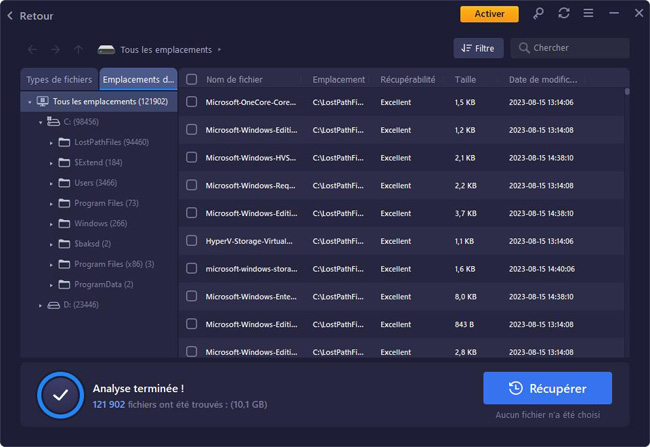Expand the Users folder
Image resolution: width=650 pixels, height=447 pixels.
click(x=51, y=184)
